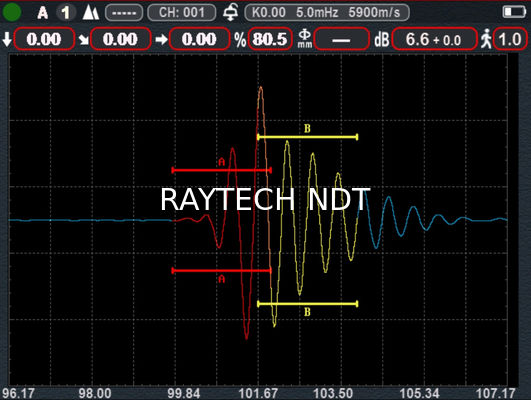Select the upper red gate A bar
The width and height of the screenshot is (531, 400).
tap(222, 170)
